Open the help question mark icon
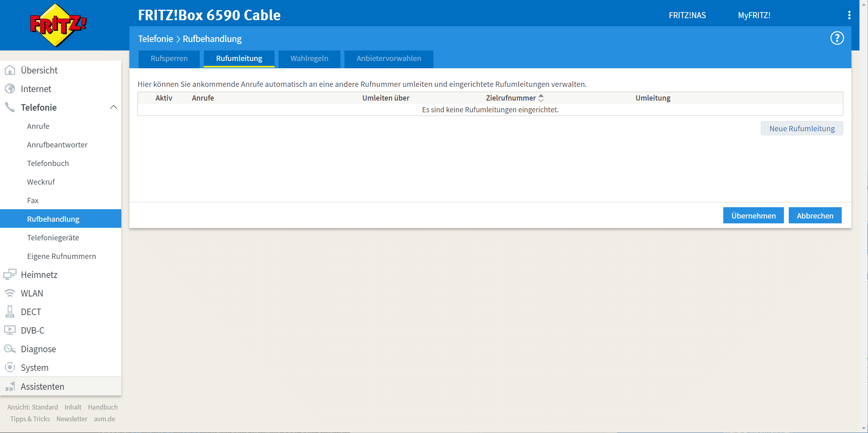Viewport: 868px width, 433px height. (837, 38)
